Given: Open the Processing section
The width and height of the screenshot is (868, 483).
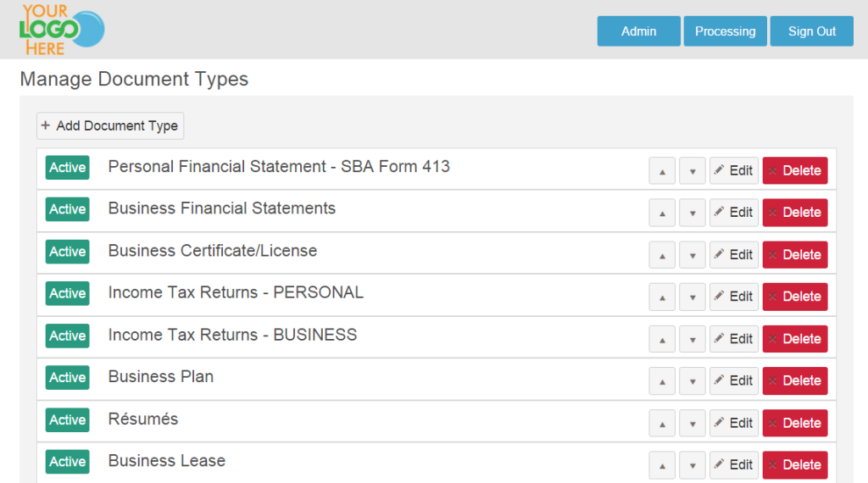Looking at the screenshot, I should [x=726, y=31].
